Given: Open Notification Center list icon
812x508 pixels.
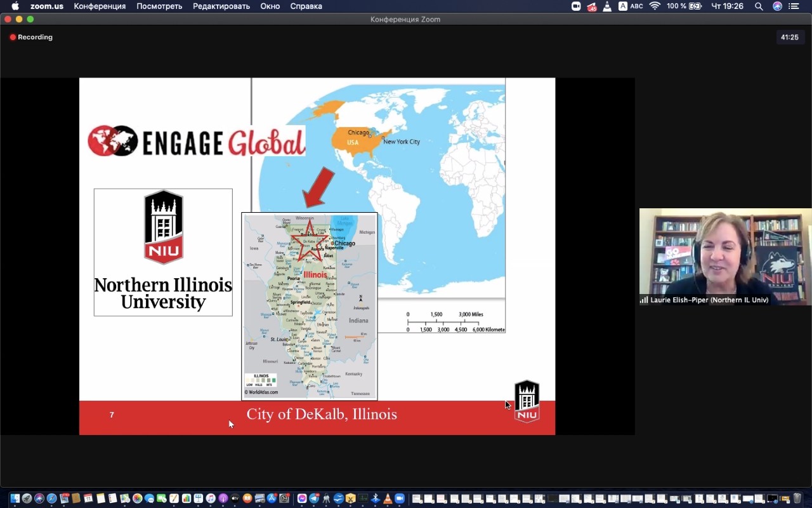Looking at the screenshot, I should click(794, 6).
